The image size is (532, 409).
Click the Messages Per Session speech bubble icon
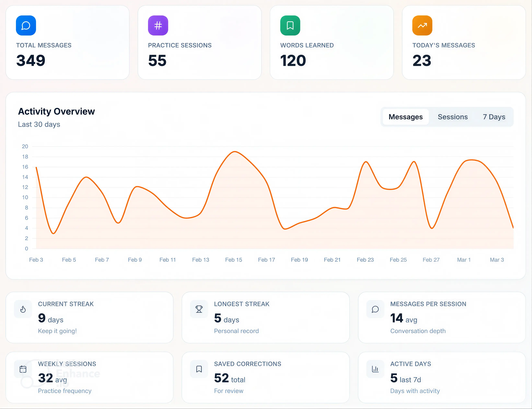coord(375,309)
